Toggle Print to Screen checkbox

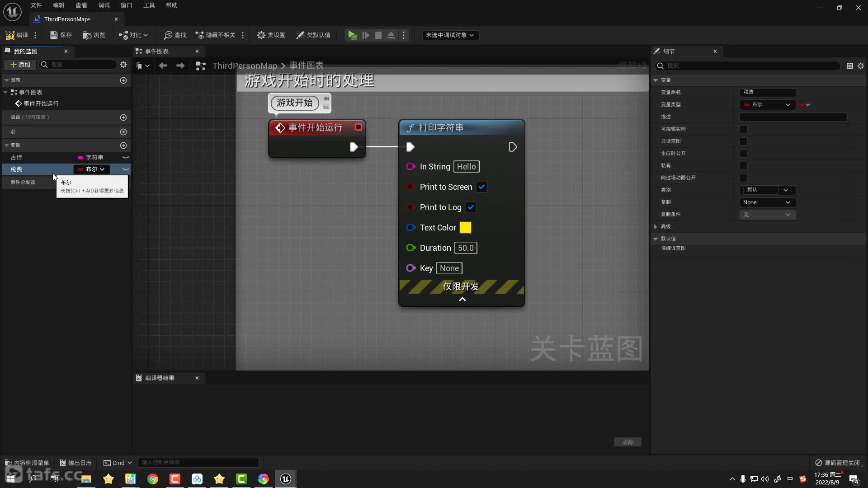tap(481, 187)
